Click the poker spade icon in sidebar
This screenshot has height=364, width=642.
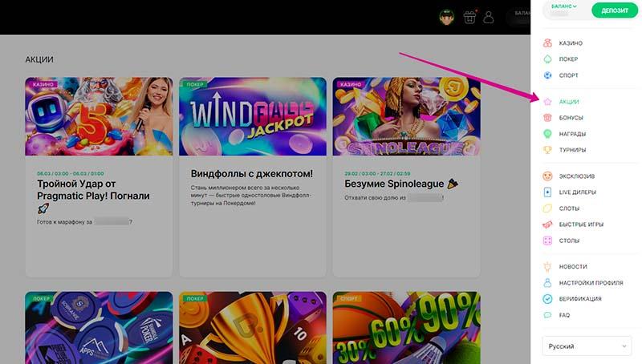pyautogui.click(x=547, y=59)
